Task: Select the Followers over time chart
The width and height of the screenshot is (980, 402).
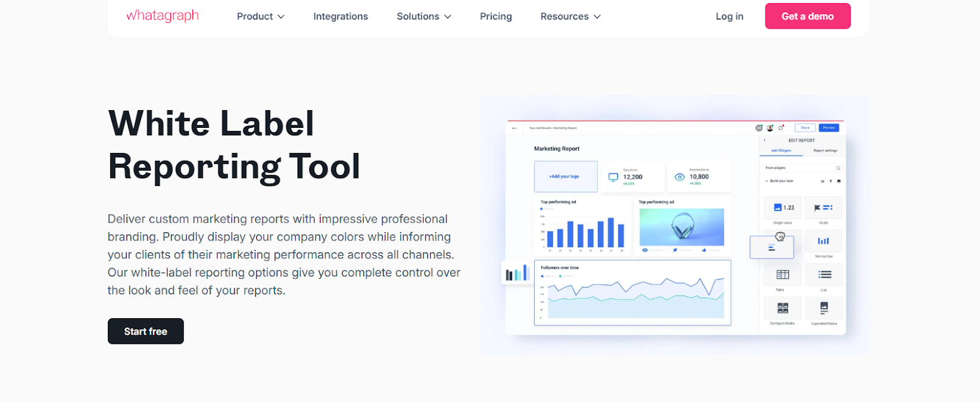Action: coord(633,292)
